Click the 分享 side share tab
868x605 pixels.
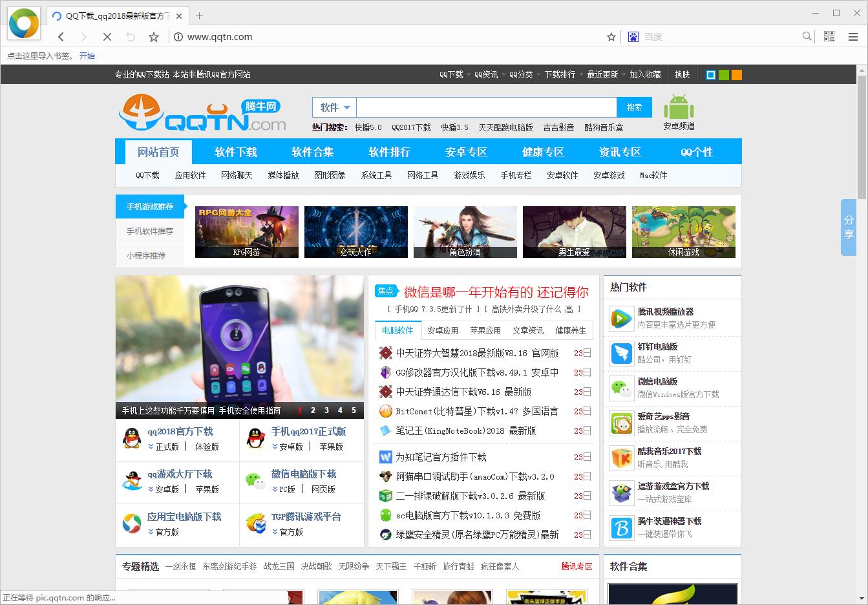tap(849, 228)
